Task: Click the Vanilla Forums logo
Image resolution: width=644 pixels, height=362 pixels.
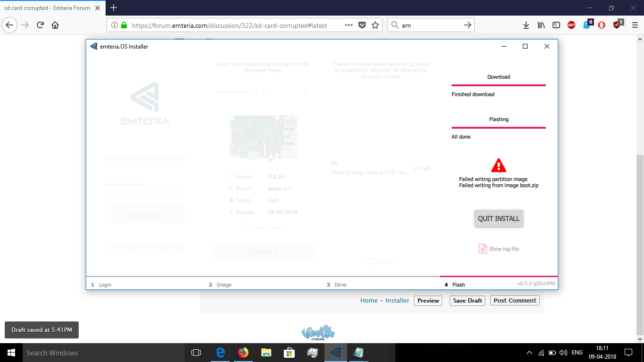Action: point(318,333)
